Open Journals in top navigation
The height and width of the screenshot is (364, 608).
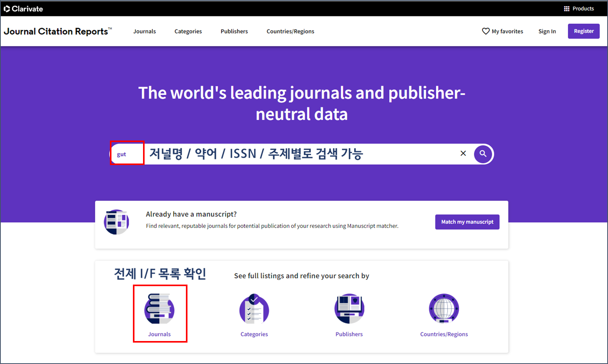click(145, 31)
